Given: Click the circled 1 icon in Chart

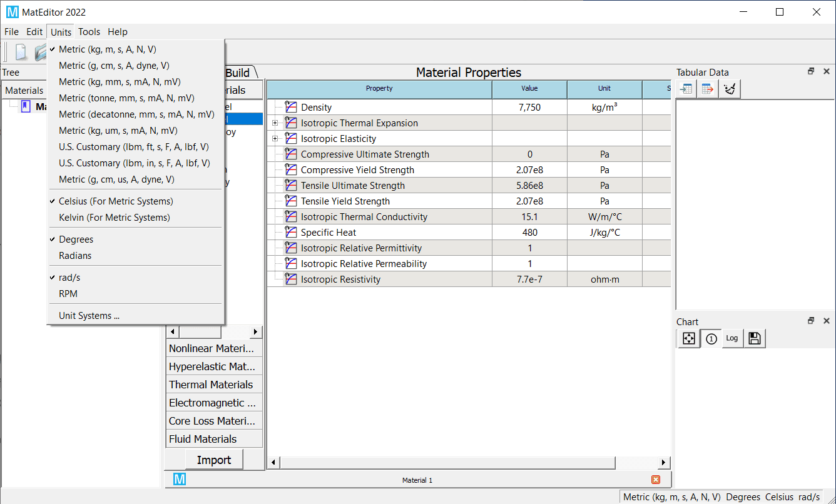Looking at the screenshot, I should coord(711,338).
